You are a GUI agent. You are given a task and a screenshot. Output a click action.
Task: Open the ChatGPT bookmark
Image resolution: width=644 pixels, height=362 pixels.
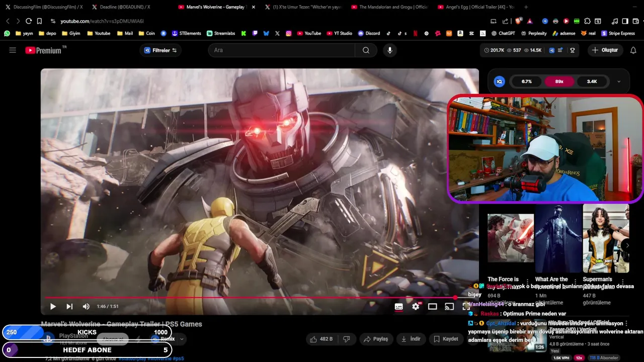click(x=503, y=33)
